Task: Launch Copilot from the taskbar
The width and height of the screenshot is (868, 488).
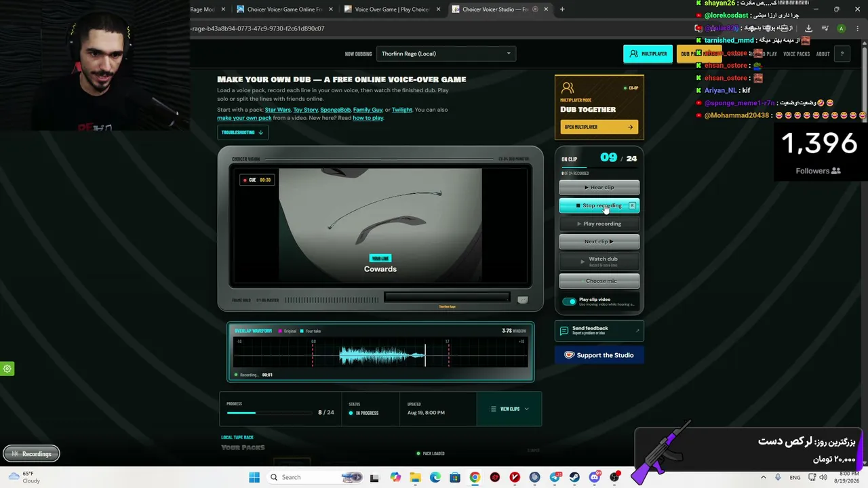Action: (395, 477)
